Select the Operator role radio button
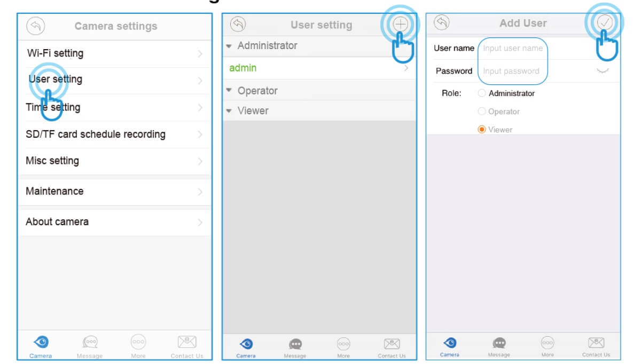 pyautogui.click(x=482, y=112)
